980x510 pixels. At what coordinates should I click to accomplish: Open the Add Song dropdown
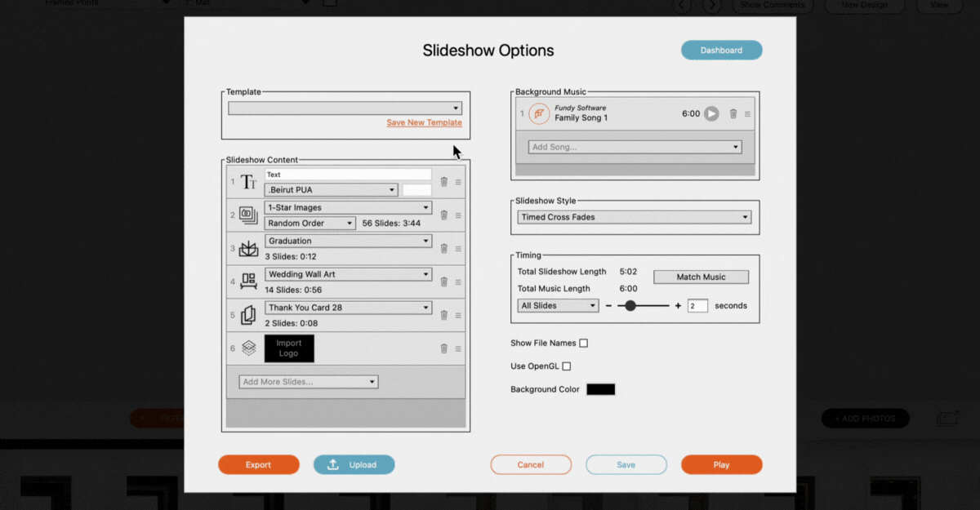[x=635, y=147]
